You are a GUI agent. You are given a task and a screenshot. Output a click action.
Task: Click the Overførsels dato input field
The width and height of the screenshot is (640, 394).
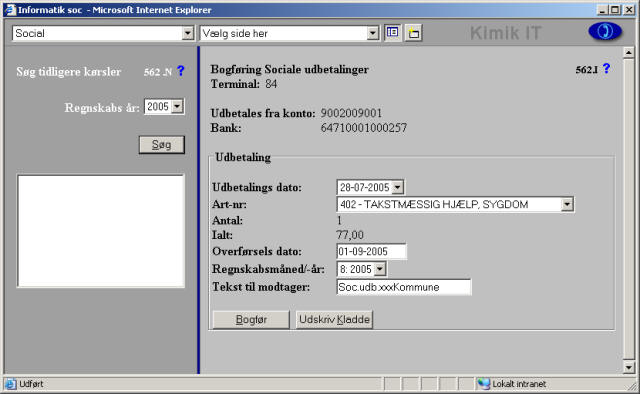tap(371, 252)
